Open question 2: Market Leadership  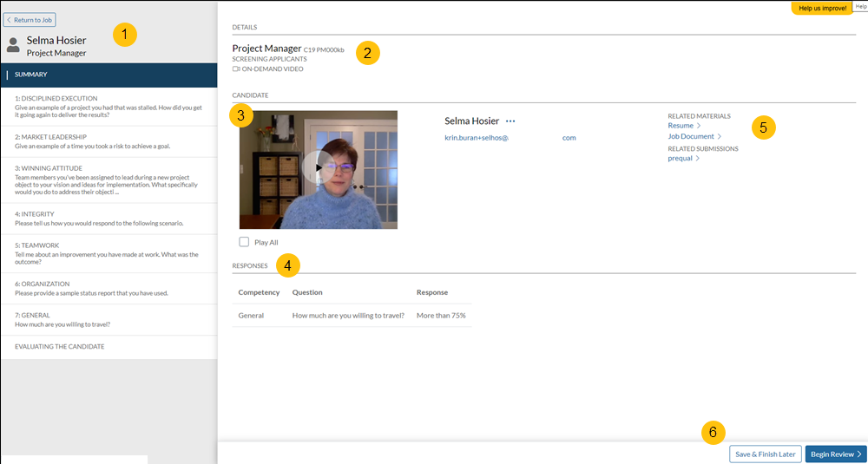point(108,141)
